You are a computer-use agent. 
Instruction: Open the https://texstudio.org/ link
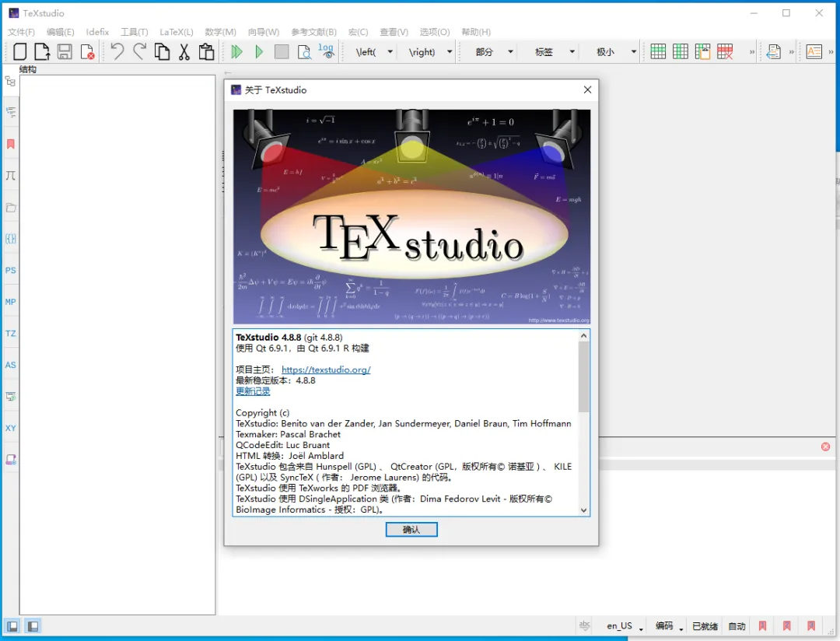(326, 370)
